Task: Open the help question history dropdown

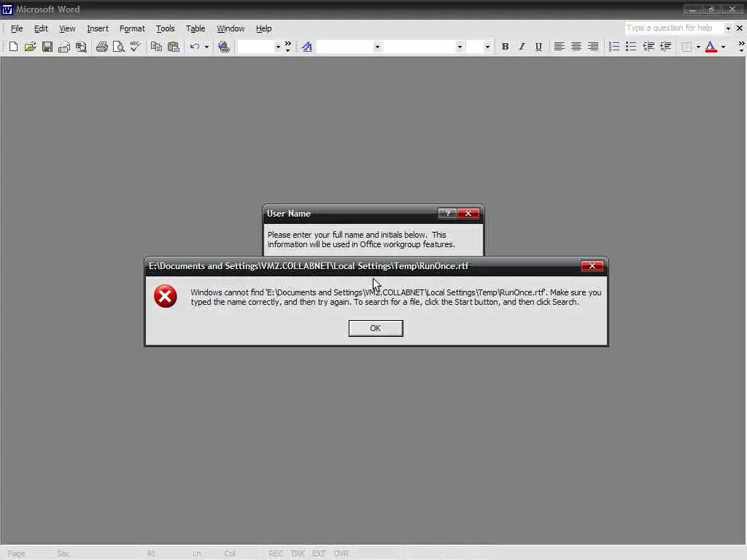Action: [x=728, y=28]
